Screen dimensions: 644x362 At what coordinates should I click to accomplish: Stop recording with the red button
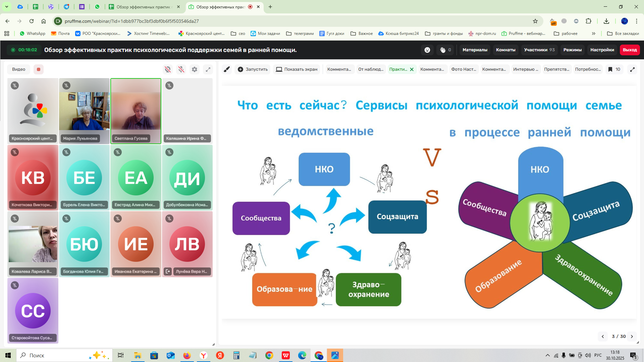(39, 69)
